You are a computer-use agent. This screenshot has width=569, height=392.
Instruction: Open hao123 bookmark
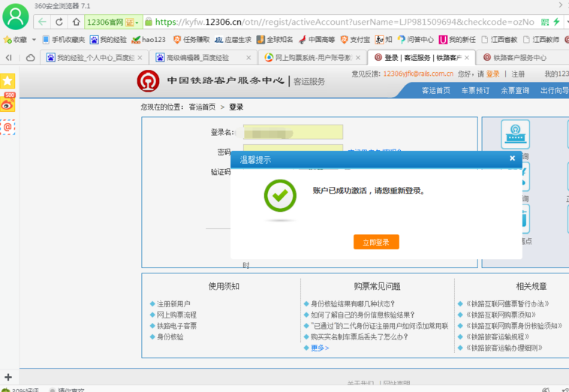(149, 40)
